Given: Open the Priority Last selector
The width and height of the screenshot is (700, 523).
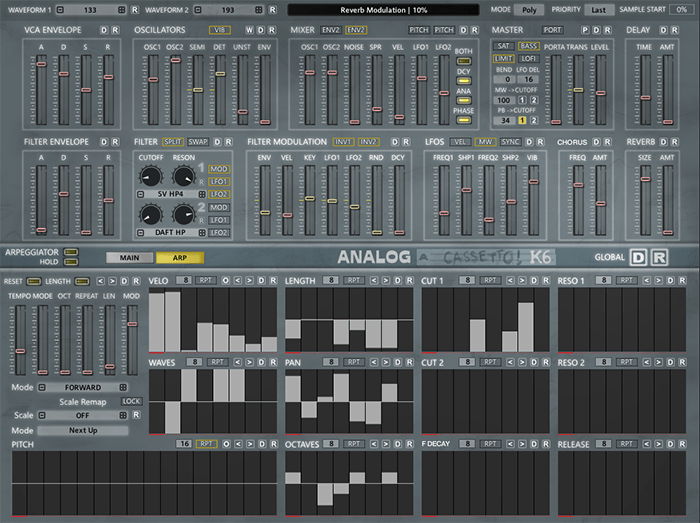Looking at the screenshot, I should click(x=599, y=10).
